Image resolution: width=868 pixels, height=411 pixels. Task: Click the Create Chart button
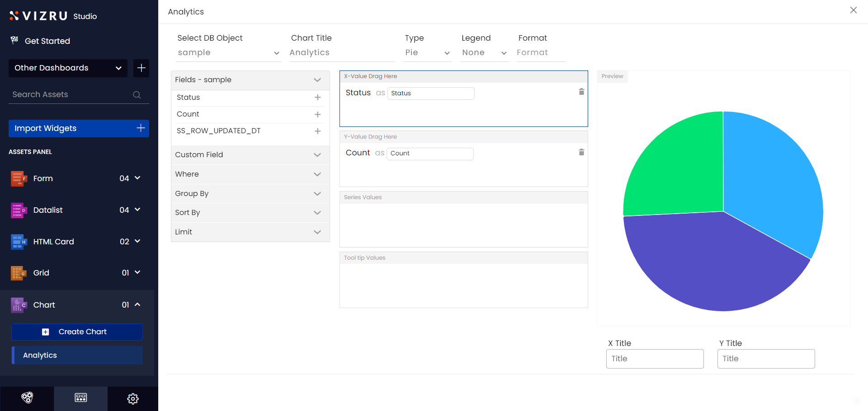(77, 332)
